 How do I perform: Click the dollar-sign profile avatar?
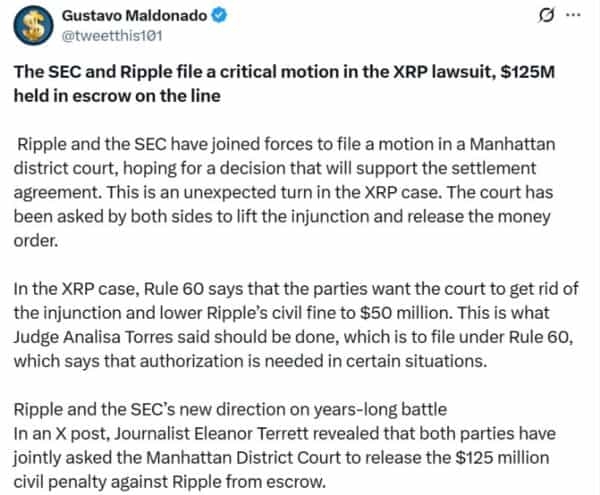tap(38, 28)
